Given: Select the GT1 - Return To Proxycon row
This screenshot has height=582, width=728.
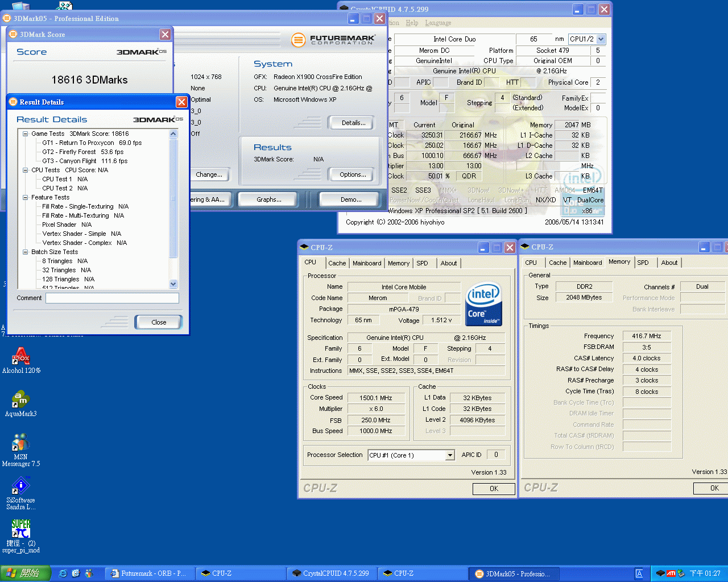Looking at the screenshot, I should 92,143.
